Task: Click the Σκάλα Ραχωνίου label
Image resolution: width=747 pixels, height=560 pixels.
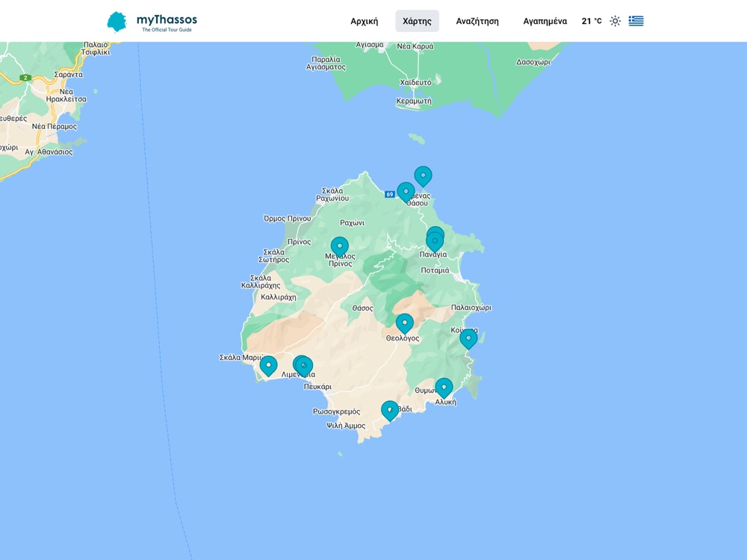Action: click(x=332, y=195)
